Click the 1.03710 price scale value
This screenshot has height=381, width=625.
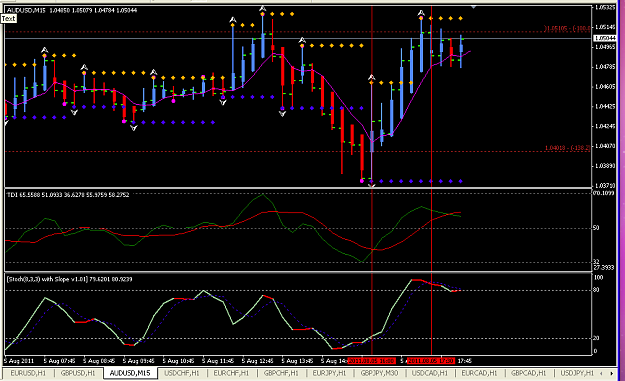click(x=605, y=186)
